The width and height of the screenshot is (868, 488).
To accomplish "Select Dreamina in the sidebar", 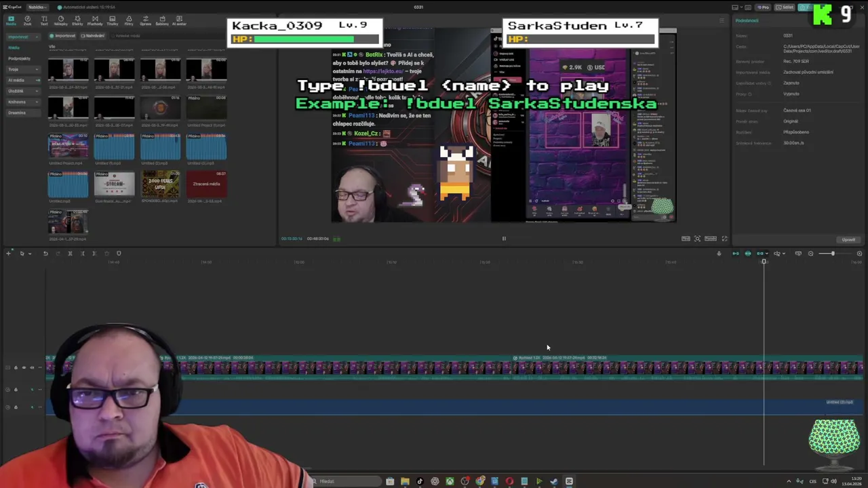I will (23, 113).
